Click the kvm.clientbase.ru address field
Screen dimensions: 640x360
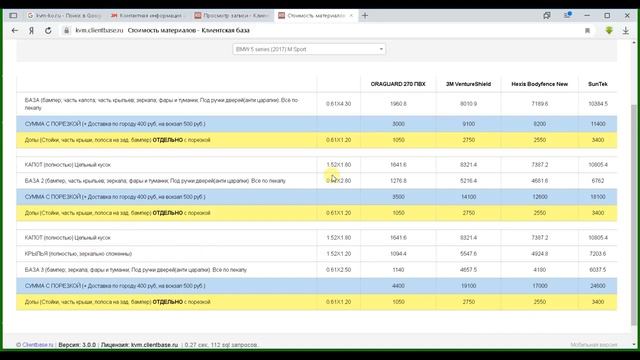[99, 31]
